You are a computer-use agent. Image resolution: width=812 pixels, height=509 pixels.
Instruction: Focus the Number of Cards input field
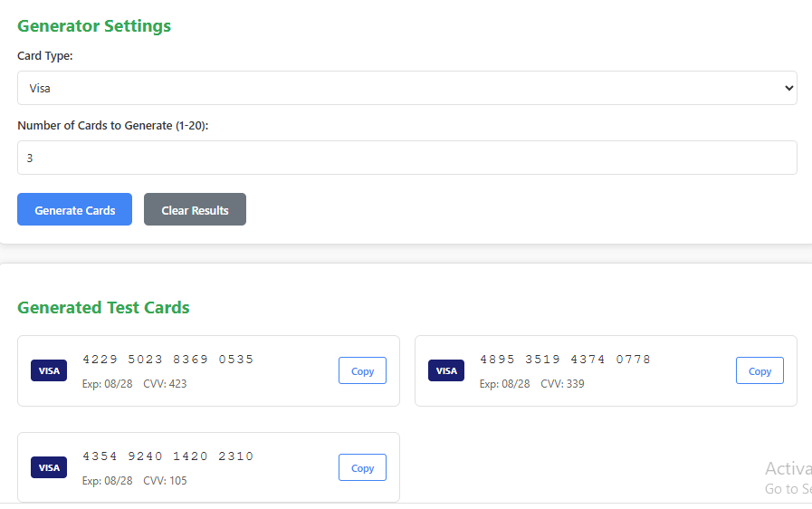pos(406,158)
